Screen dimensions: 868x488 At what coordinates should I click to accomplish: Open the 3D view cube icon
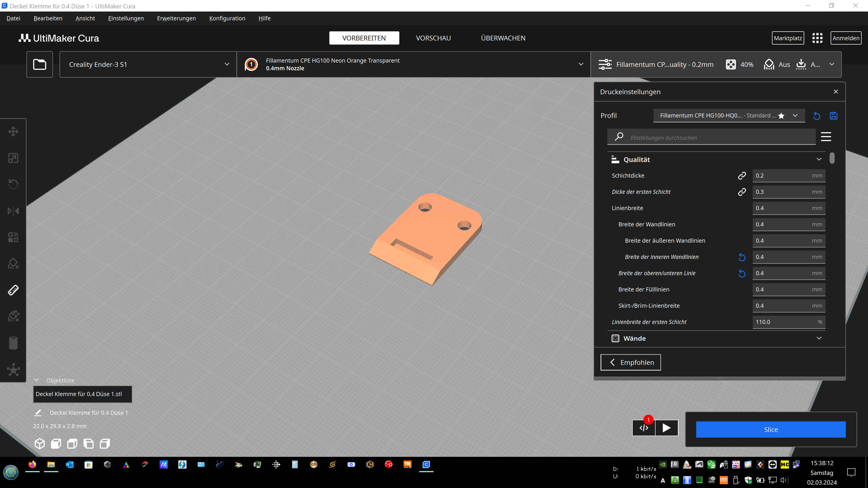[x=40, y=443]
